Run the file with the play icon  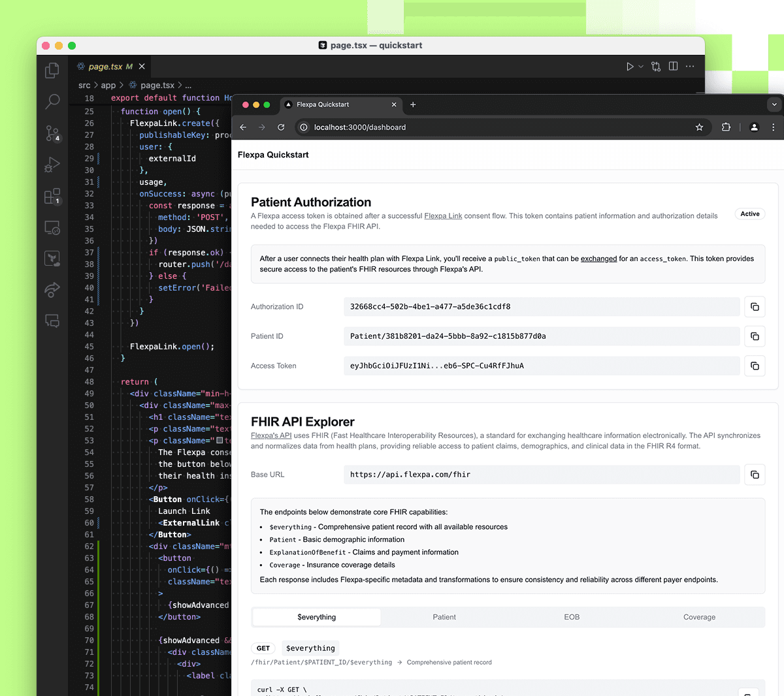pyautogui.click(x=630, y=67)
